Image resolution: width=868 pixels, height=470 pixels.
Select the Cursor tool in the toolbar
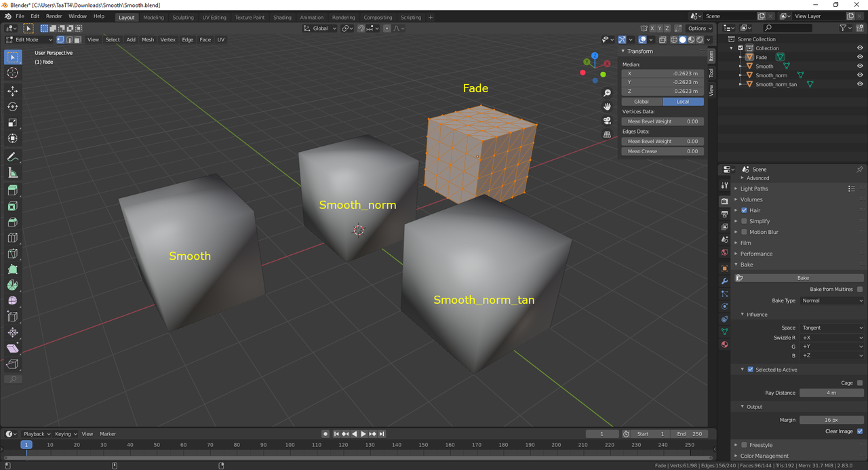click(12, 73)
